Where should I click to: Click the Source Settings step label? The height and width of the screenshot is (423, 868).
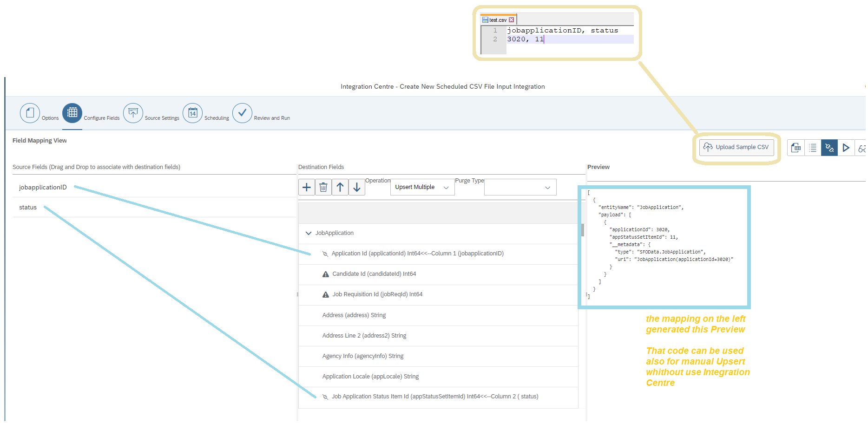162,118
